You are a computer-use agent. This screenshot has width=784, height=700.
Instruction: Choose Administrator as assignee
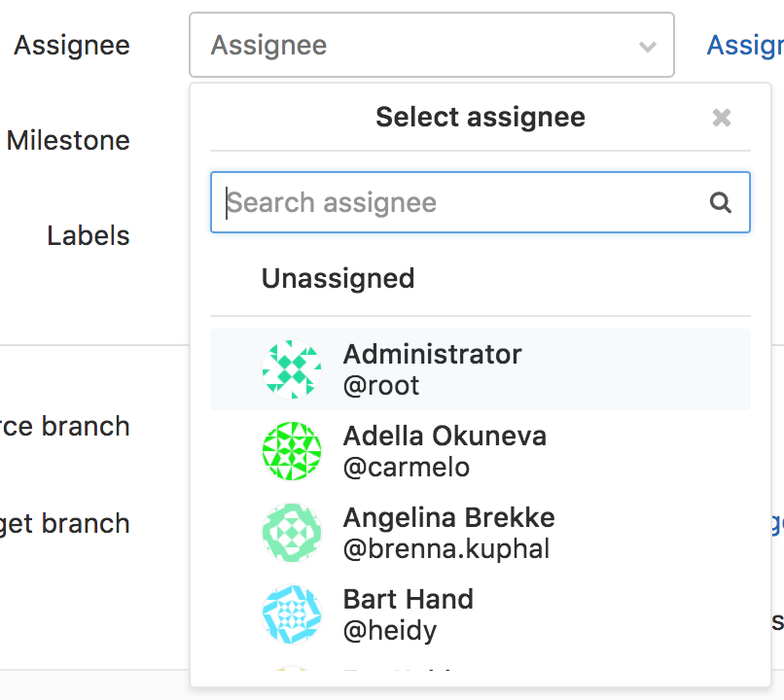[480, 369]
